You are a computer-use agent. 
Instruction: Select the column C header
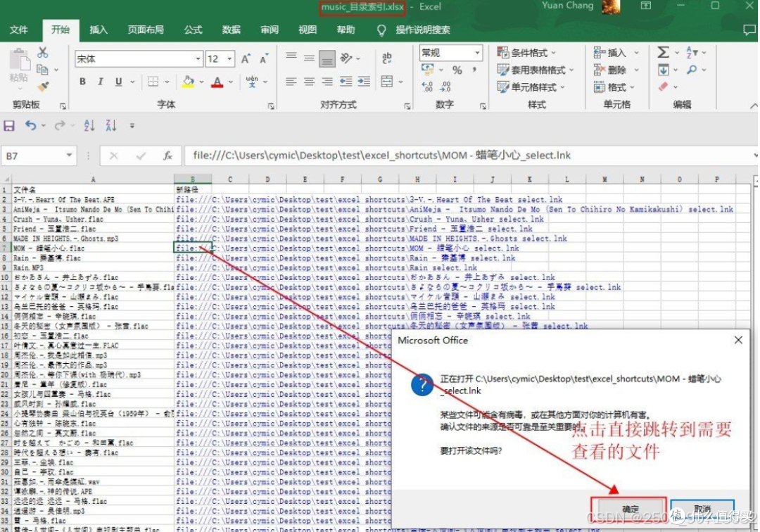pyautogui.click(x=230, y=179)
